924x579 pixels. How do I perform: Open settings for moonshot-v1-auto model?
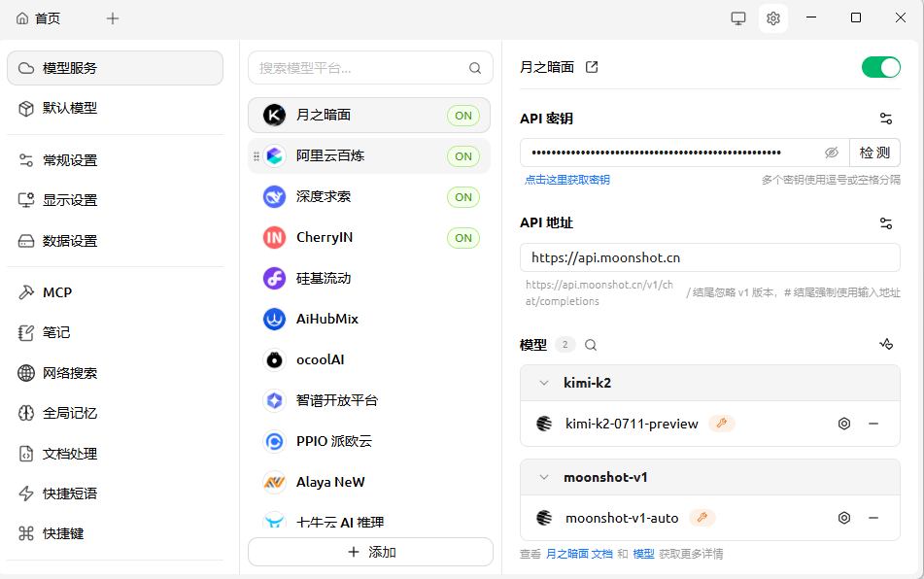coord(844,518)
